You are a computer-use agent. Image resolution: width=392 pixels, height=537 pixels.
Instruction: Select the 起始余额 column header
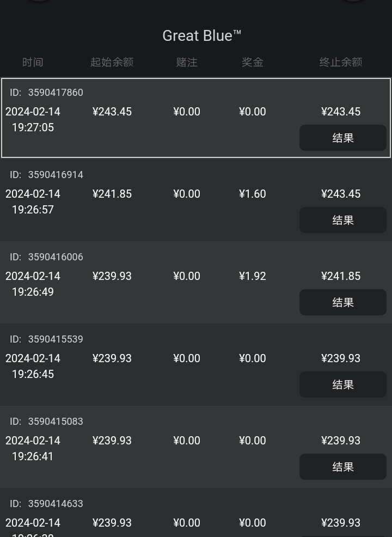pyautogui.click(x=112, y=62)
